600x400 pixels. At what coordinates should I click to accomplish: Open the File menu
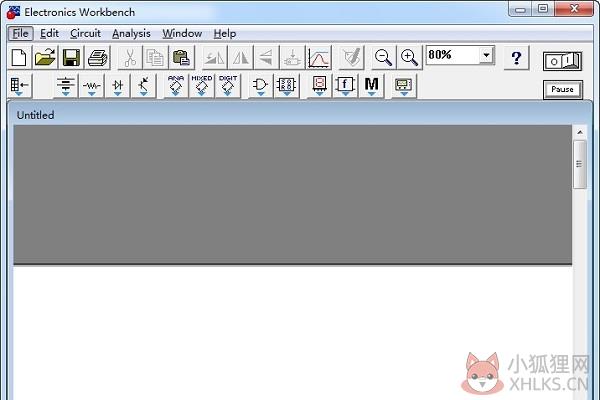(20, 34)
